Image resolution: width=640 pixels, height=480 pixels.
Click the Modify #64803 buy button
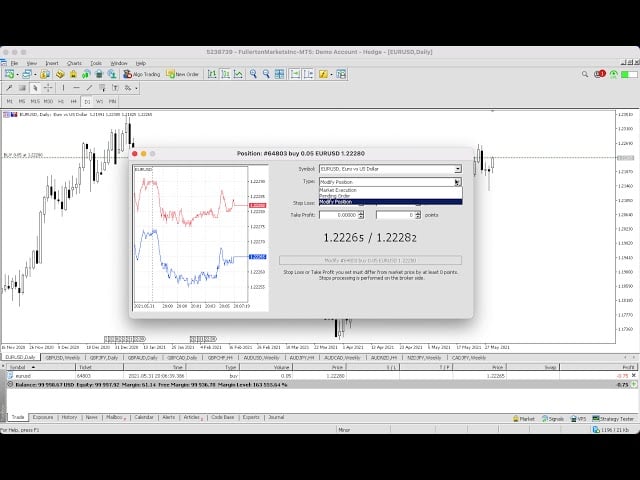[x=370, y=260]
